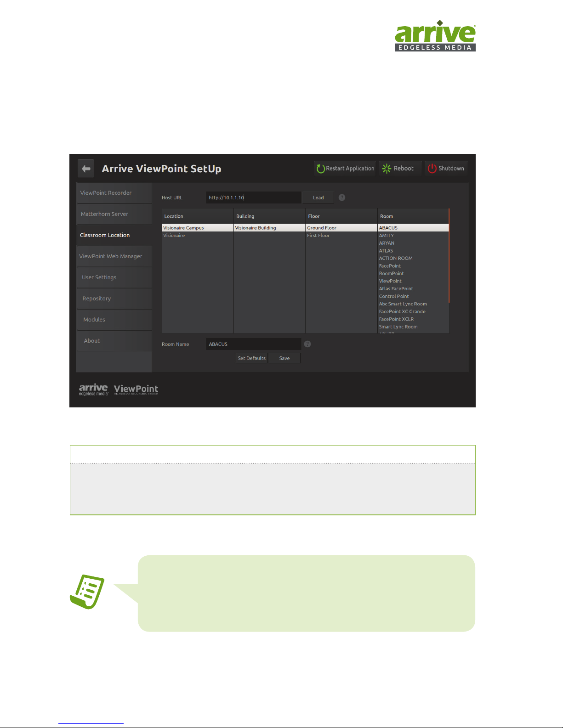Switch to the Modules tab
563x728 pixels.
click(114, 320)
